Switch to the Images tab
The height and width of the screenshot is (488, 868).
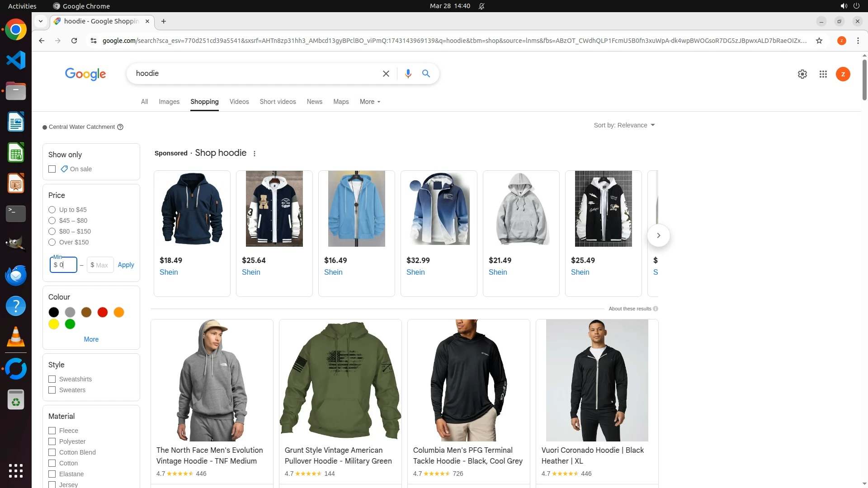coord(169,102)
